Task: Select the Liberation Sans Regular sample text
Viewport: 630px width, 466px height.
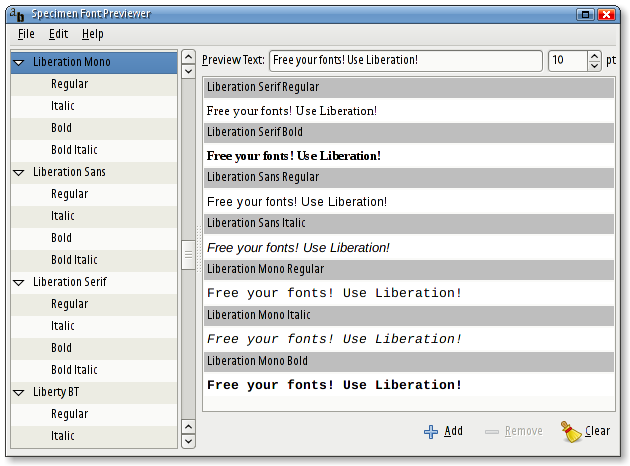Action: pyautogui.click(x=297, y=202)
